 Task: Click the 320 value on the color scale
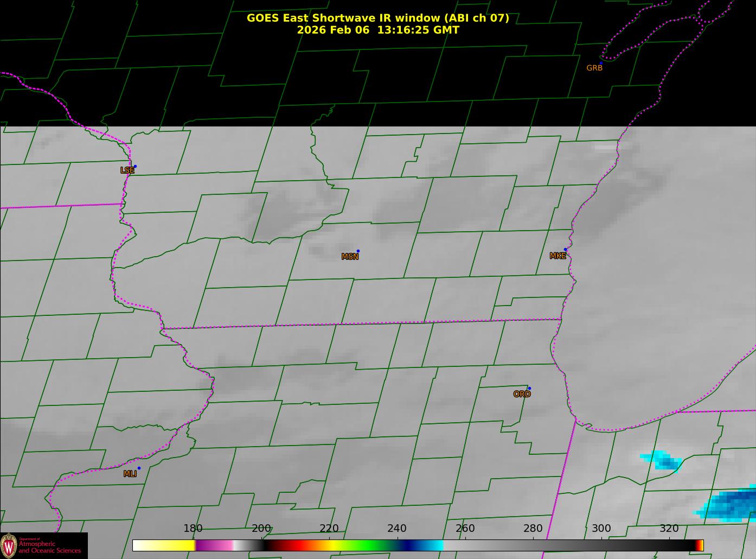669,529
